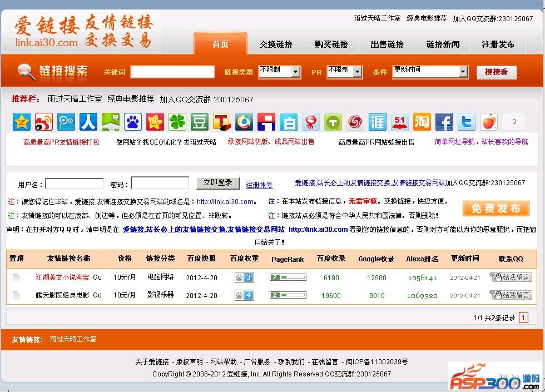545x392 pixels.
Task: Open the 条件 更新时间 dropdown
Action: (430, 72)
